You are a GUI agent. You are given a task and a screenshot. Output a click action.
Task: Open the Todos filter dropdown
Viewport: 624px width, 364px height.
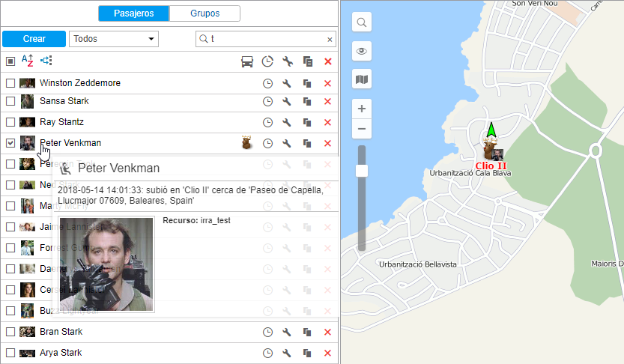click(x=114, y=39)
